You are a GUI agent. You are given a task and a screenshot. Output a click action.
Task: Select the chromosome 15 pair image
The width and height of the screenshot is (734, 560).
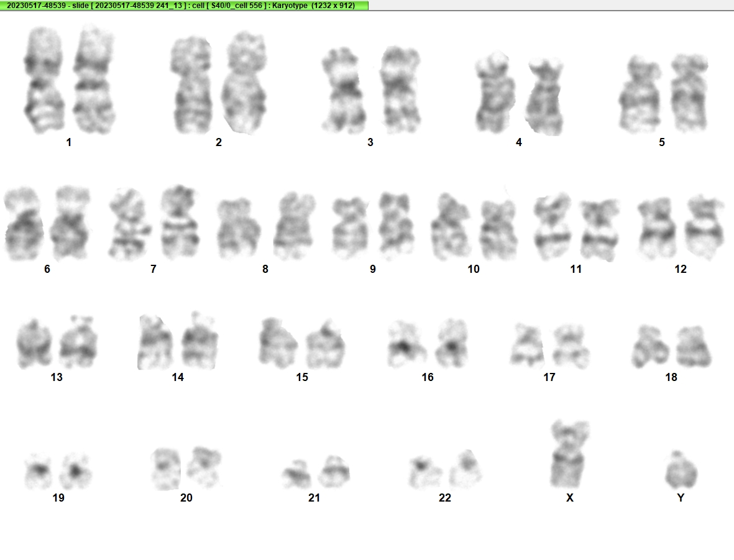[x=302, y=343]
